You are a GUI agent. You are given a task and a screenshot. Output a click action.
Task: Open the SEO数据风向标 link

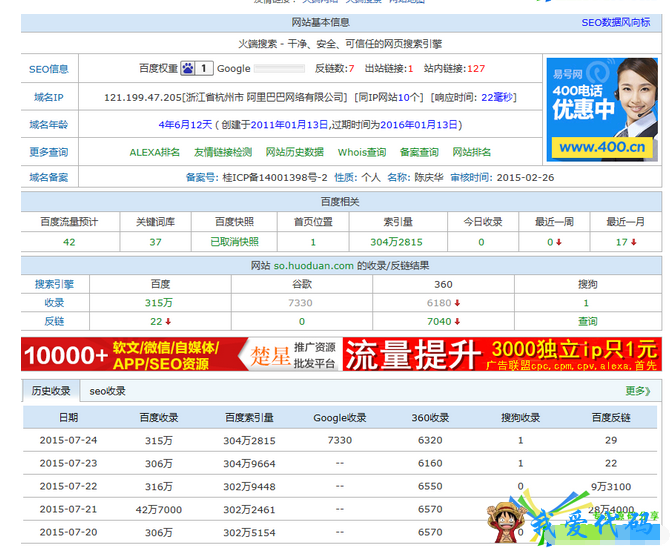pyautogui.click(x=616, y=23)
